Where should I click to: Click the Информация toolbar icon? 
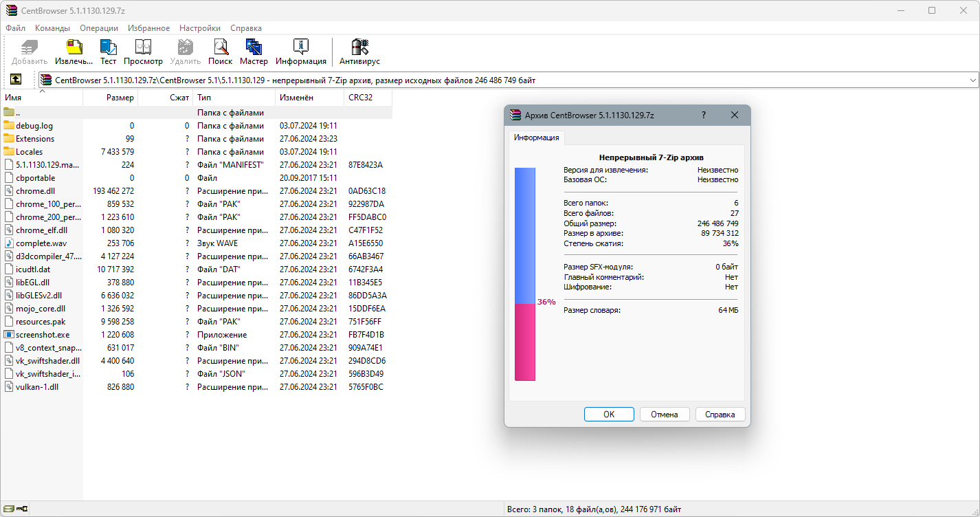click(300, 47)
